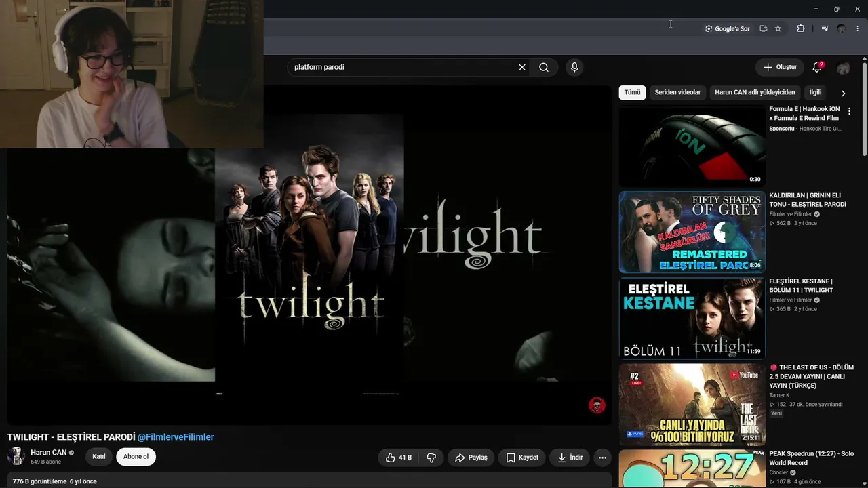Screen dimensions: 868x488
Task: Open THE LAST OF US BÖLÜM 2.5 title
Action: point(811,376)
